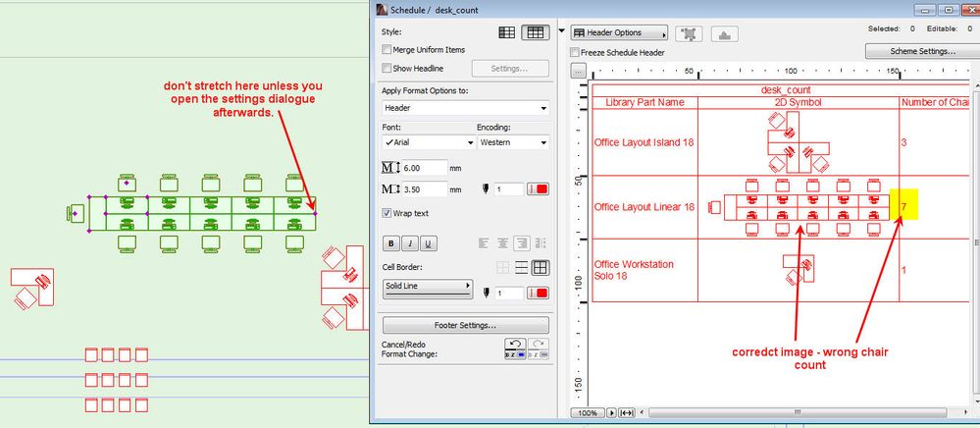The width and height of the screenshot is (980, 428).
Task: Click the 100% zoom level button
Action: coord(588,413)
